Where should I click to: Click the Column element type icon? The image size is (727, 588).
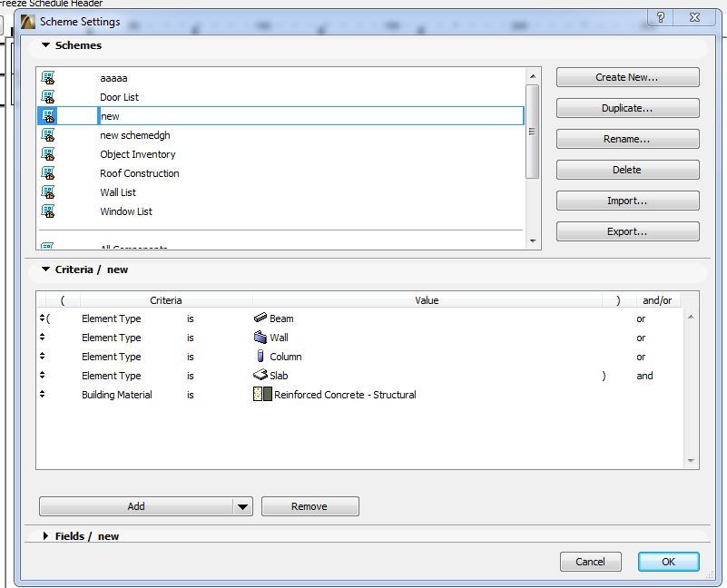click(x=260, y=356)
